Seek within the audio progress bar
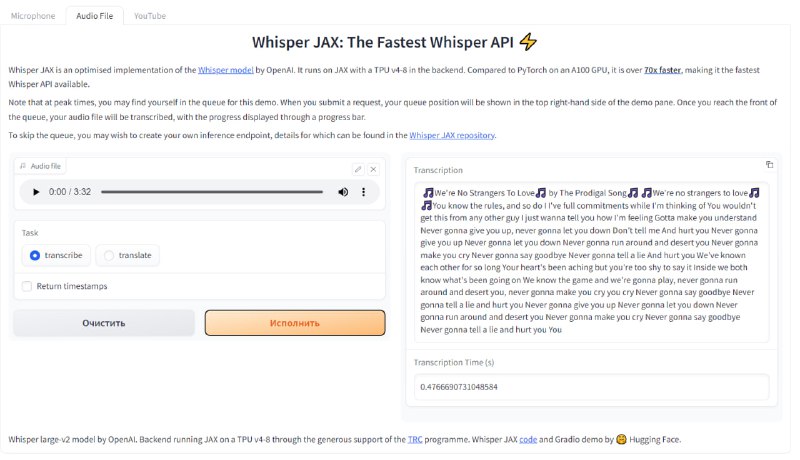Image resolution: width=800 pixels, height=460 pixels. click(x=212, y=192)
